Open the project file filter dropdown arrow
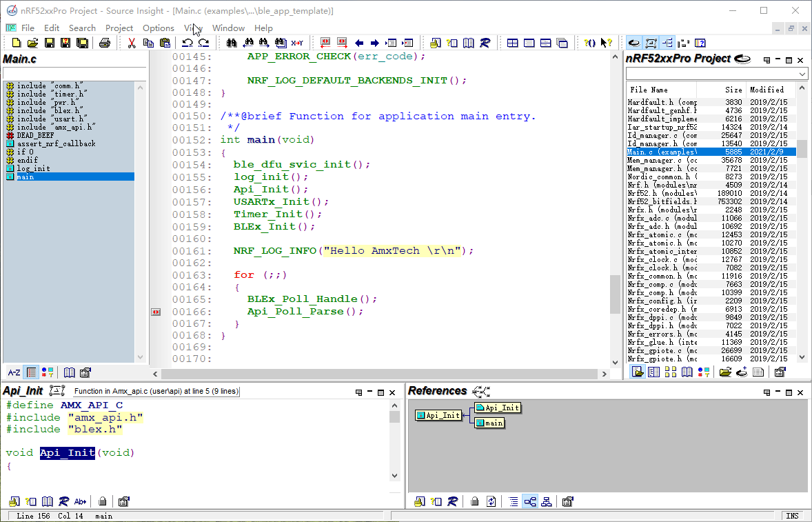This screenshot has width=812, height=522. pos(802,74)
